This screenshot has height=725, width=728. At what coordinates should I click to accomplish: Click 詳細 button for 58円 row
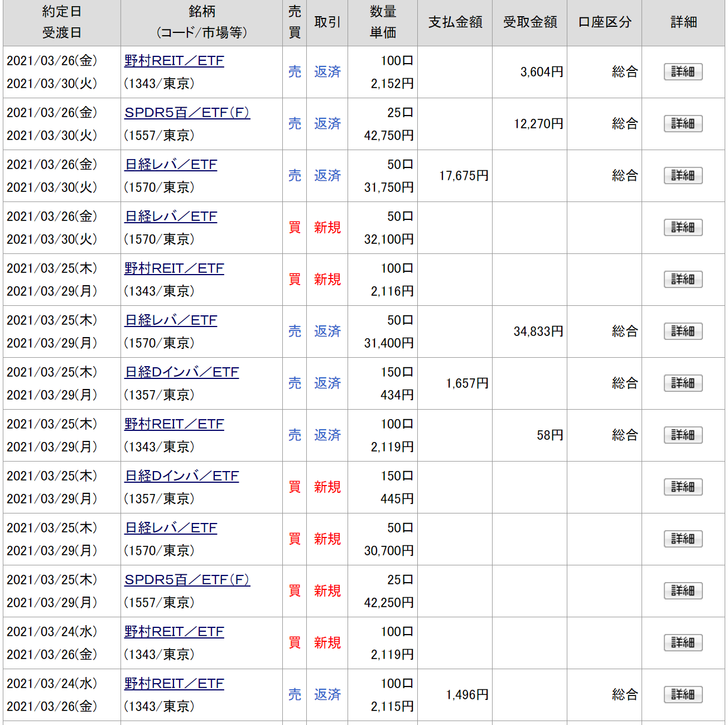(683, 435)
